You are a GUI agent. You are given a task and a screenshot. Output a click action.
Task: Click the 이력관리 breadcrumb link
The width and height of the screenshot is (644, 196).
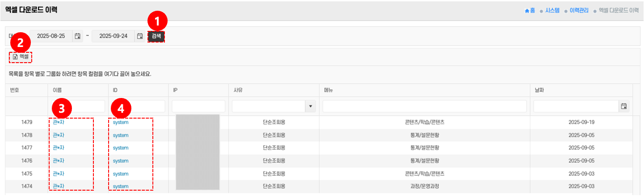click(578, 10)
